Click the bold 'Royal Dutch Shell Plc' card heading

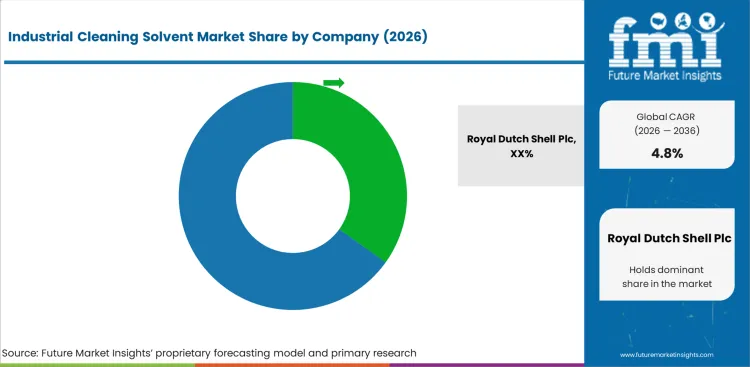click(x=669, y=238)
